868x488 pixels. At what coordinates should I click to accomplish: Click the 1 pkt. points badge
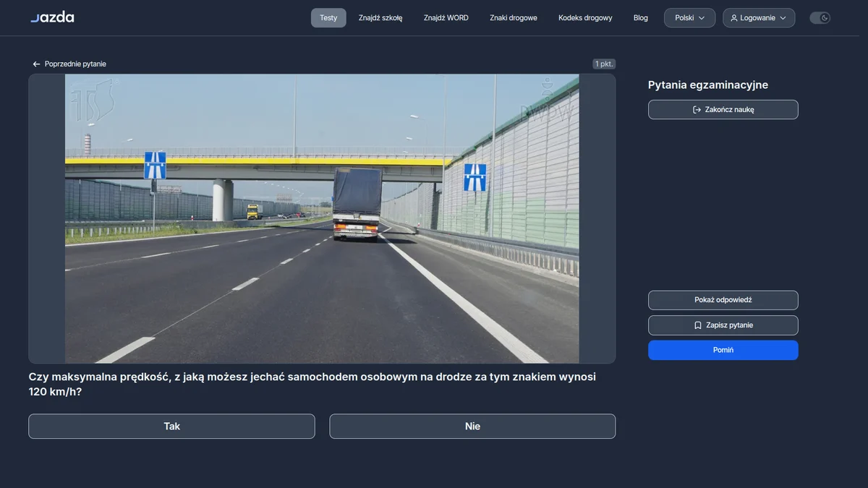[604, 64]
